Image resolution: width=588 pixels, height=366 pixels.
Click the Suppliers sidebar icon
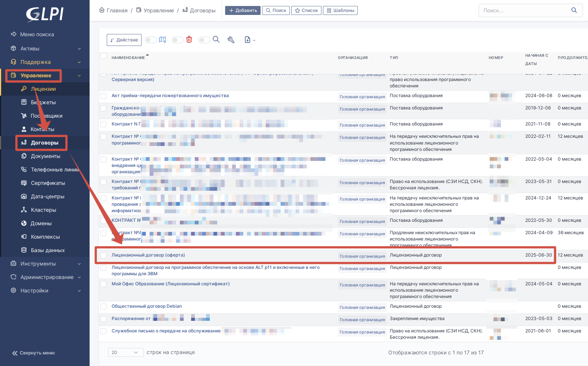(x=24, y=116)
